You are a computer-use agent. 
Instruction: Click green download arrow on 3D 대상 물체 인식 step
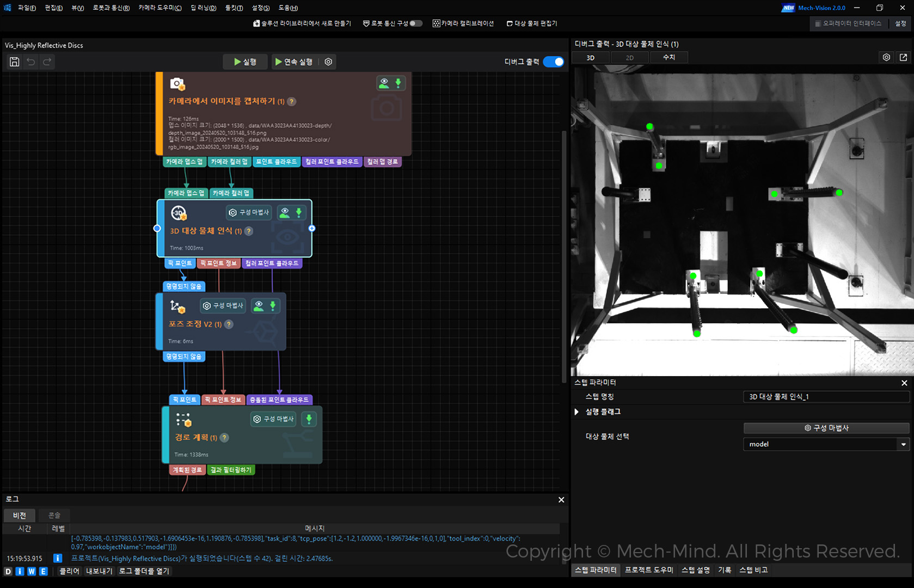(x=298, y=212)
